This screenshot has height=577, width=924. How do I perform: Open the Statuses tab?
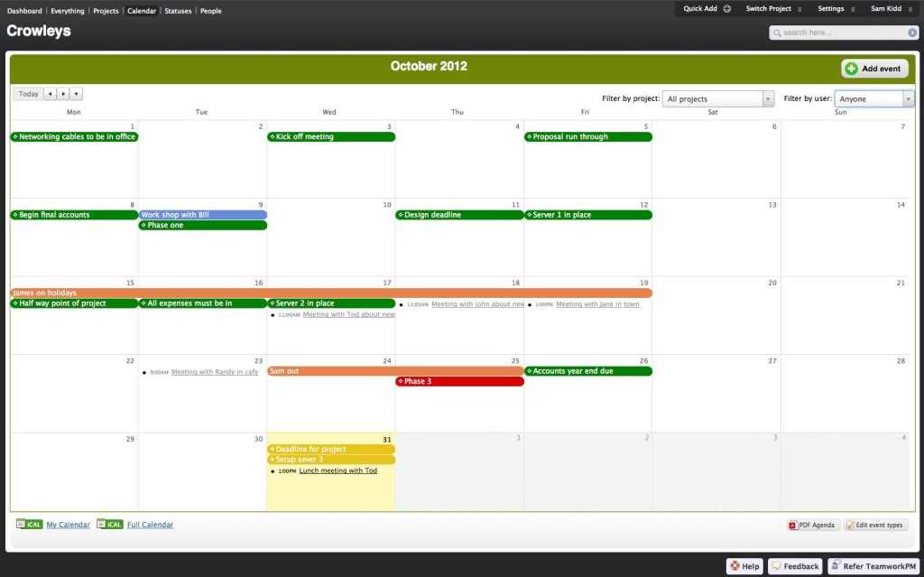coord(178,11)
